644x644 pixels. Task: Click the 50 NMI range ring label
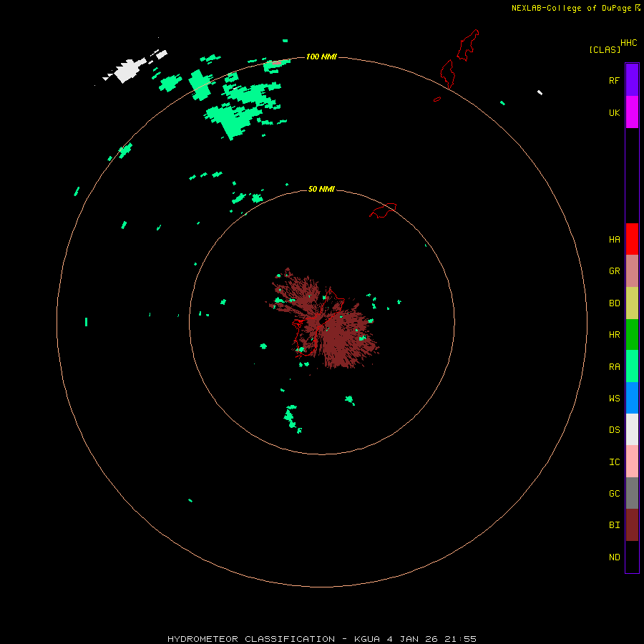click(x=321, y=189)
